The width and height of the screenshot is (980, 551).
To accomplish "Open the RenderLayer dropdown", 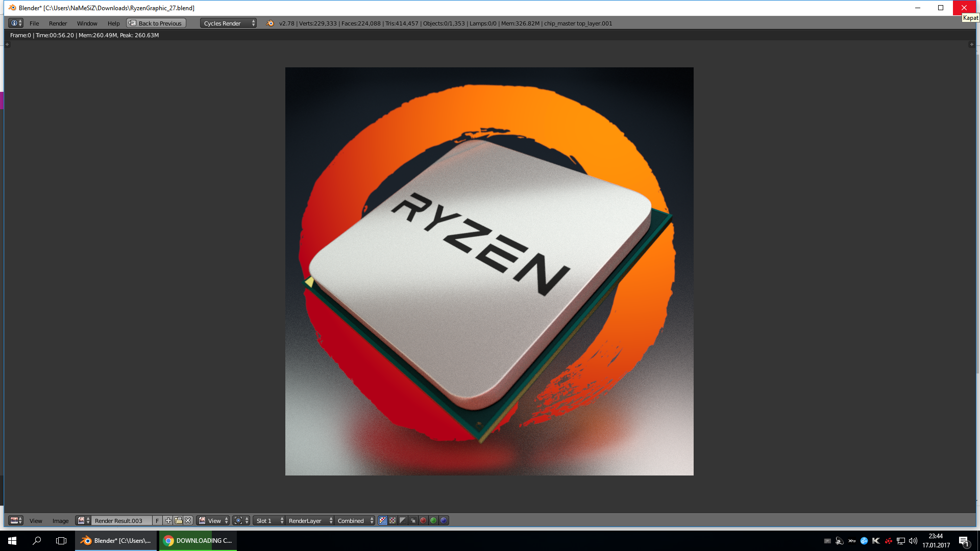I will [x=310, y=520].
